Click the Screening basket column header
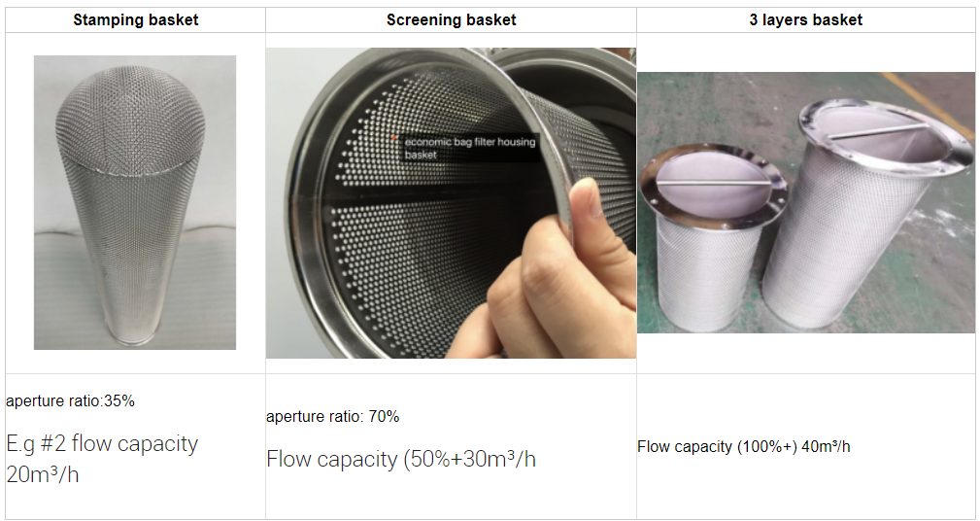The width and height of the screenshot is (980, 521). pyautogui.click(x=451, y=19)
